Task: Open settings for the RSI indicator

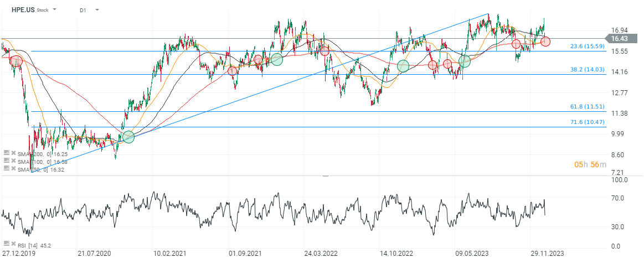Action: [x=6, y=243]
